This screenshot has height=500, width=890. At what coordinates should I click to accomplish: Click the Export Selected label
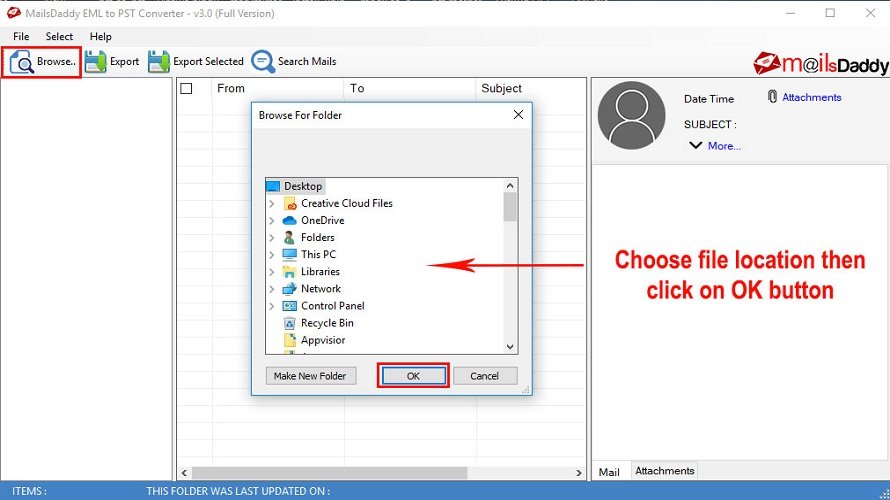click(208, 61)
